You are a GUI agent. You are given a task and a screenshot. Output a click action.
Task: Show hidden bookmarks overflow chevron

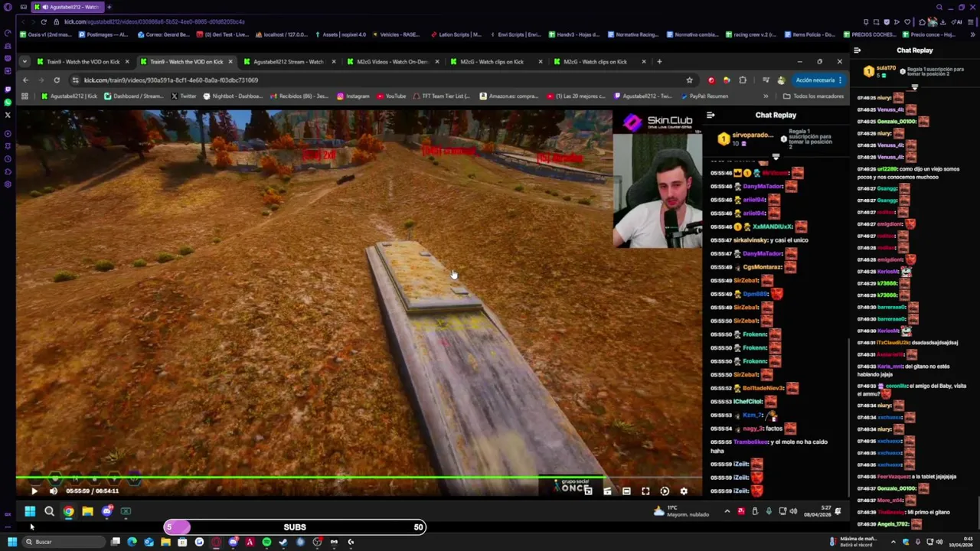click(766, 96)
